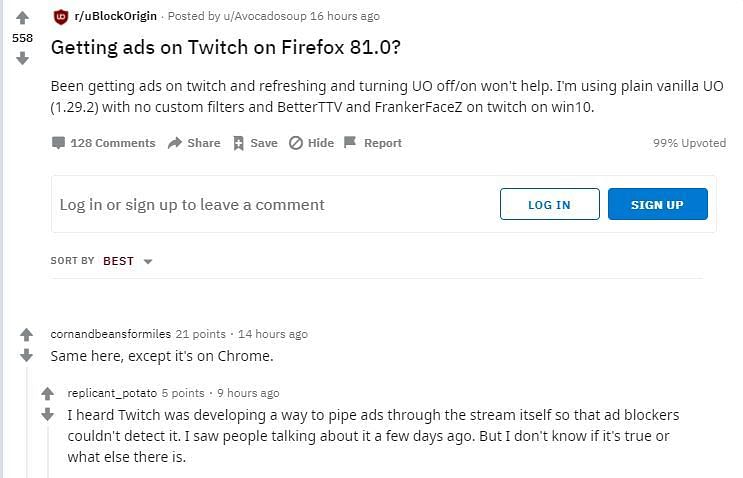
Task: Upvote replicant_potato's reply
Action: (46, 394)
